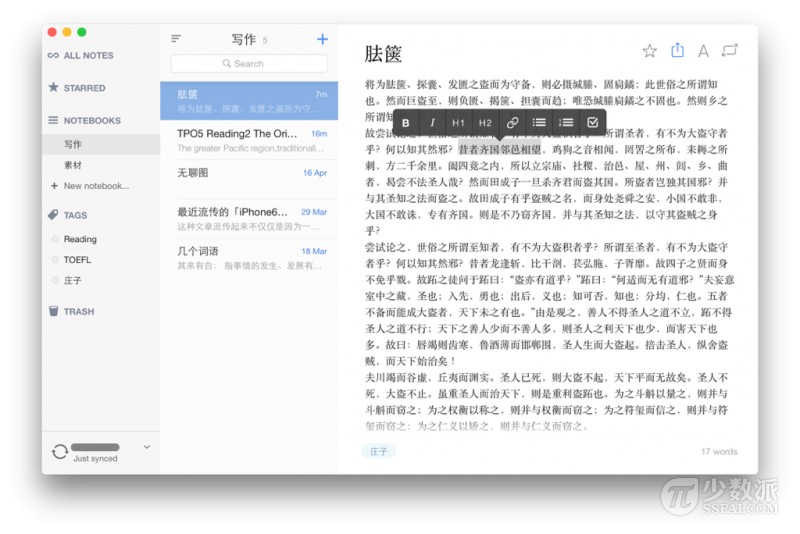Click the Search field in the notes list
Image resolution: width=800 pixels, height=534 pixels.
pyautogui.click(x=249, y=63)
